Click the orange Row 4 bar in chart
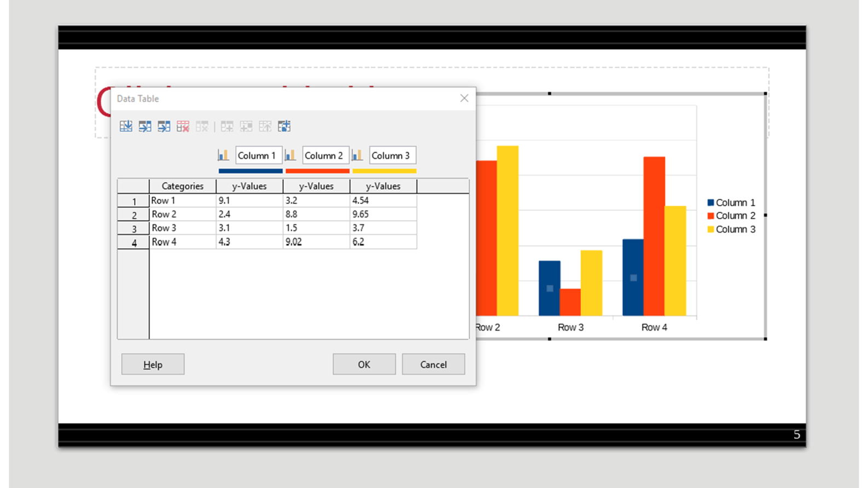The width and height of the screenshot is (868, 488). (654, 236)
